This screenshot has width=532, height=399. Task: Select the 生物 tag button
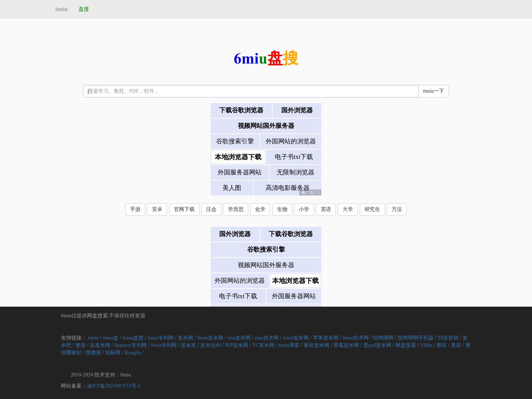(282, 209)
